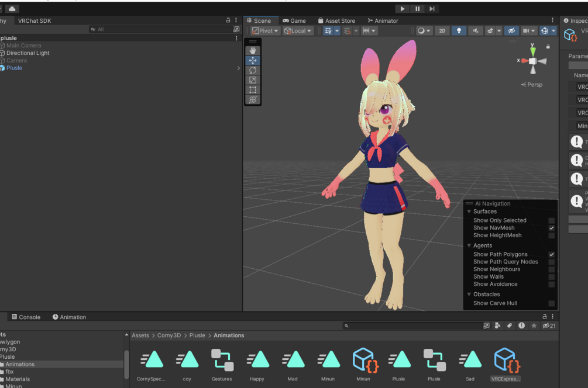Select the Move tool in scene toolbar
Image resolution: width=588 pixels, height=388 pixels.
click(253, 60)
